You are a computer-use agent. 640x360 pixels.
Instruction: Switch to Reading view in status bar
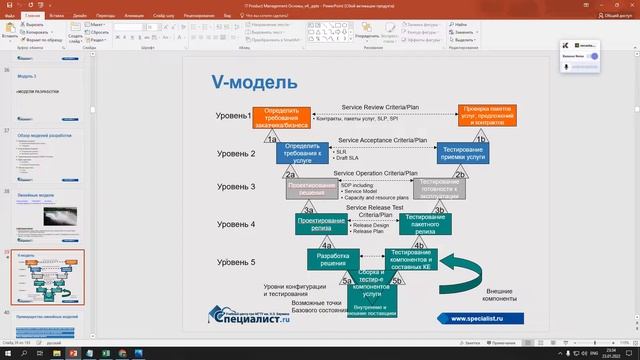553,343
